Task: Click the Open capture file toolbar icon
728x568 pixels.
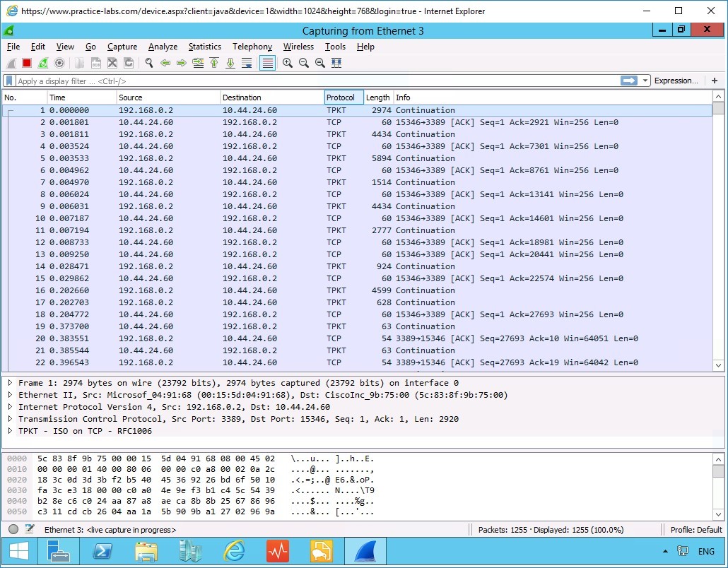Action: pyautogui.click(x=80, y=63)
